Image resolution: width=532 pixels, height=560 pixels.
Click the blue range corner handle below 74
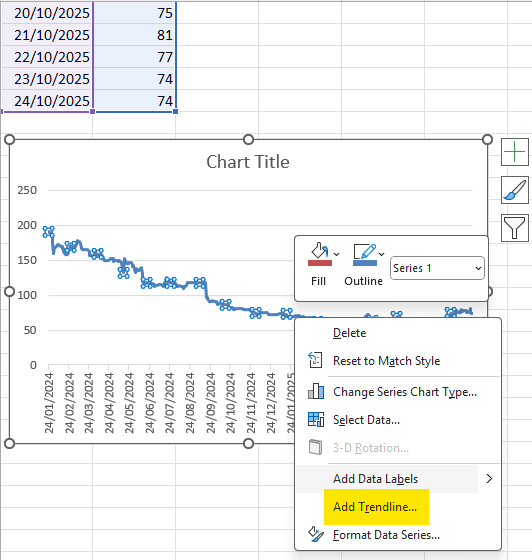pyautogui.click(x=175, y=111)
